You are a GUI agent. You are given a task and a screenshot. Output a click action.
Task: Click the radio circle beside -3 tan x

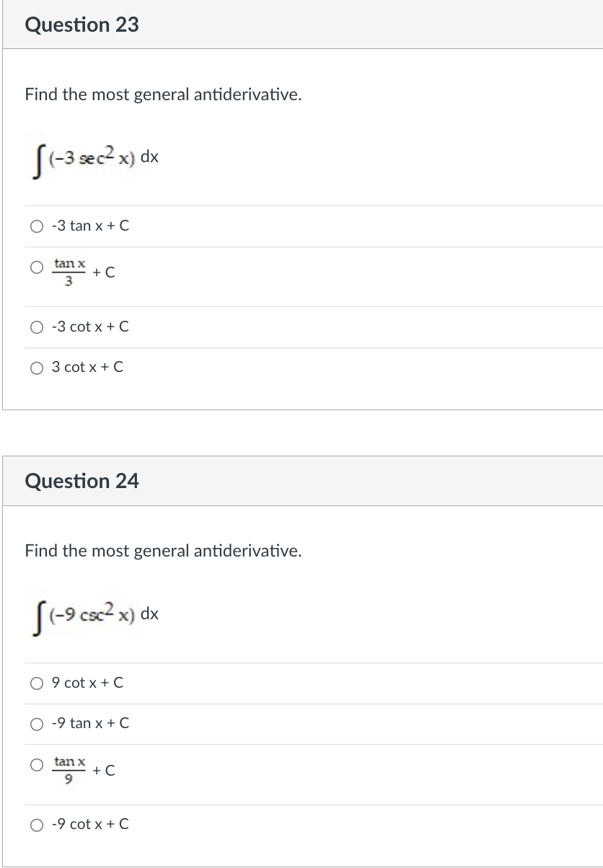[36, 226]
